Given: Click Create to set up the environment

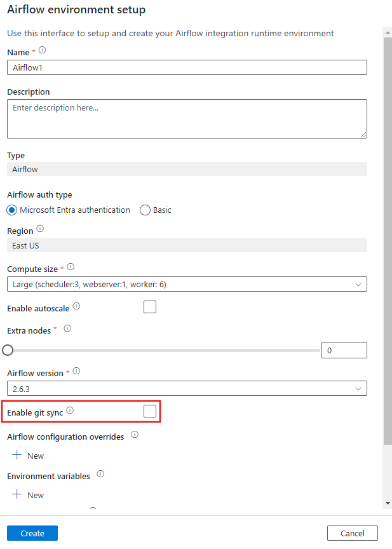Looking at the screenshot, I should pyautogui.click(x=32, y=533).
